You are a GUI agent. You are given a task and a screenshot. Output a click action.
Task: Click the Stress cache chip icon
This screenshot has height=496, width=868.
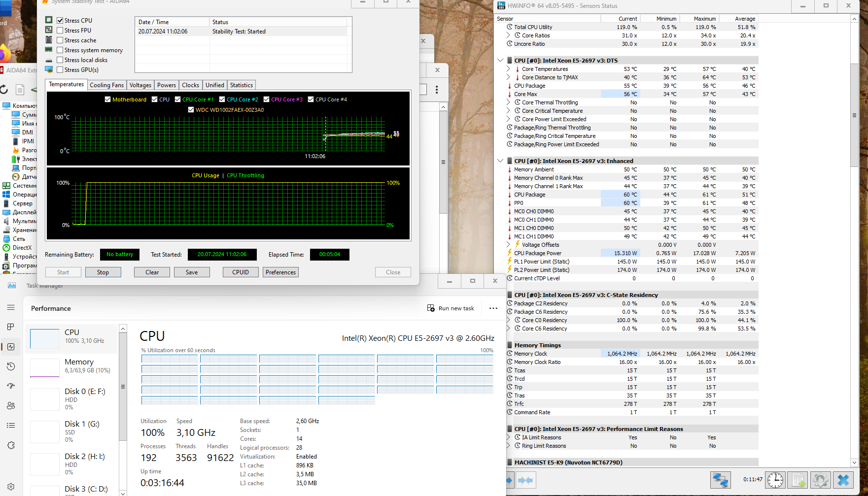(x=49, y=40)
